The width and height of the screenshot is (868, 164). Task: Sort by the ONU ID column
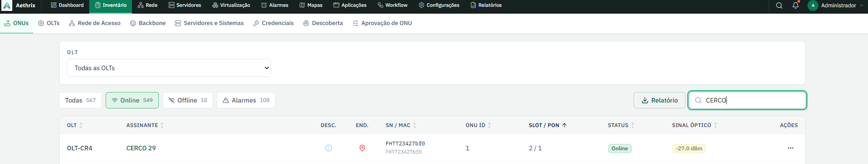(x=478, y=125)
